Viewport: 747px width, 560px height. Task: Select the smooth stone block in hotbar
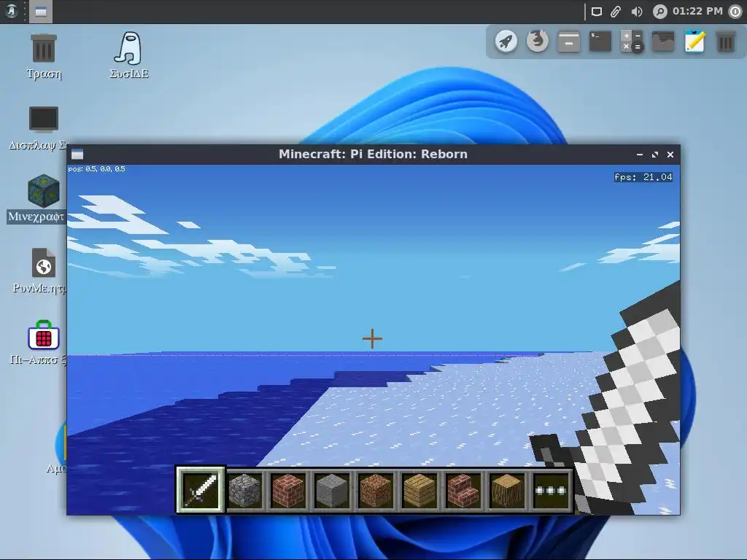pos(332,491)
